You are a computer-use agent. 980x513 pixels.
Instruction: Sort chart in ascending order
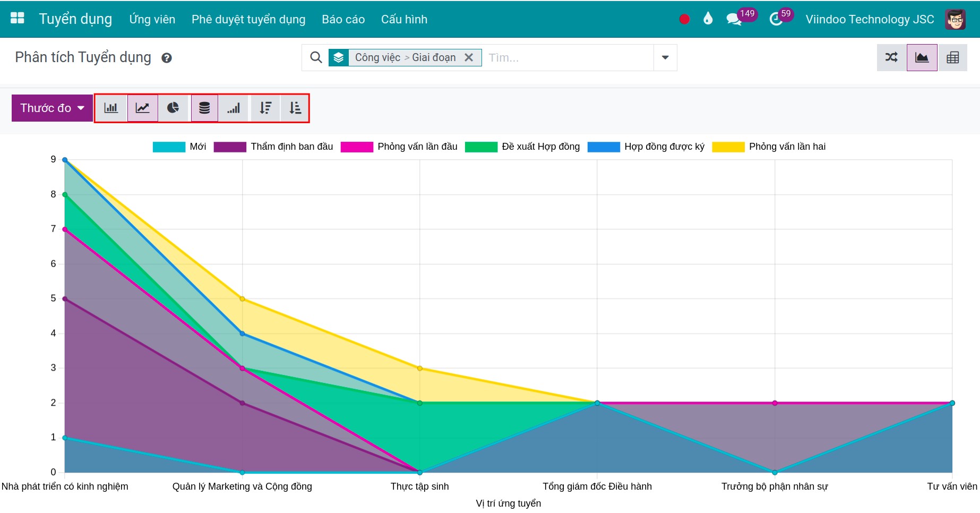click(295, 108)
